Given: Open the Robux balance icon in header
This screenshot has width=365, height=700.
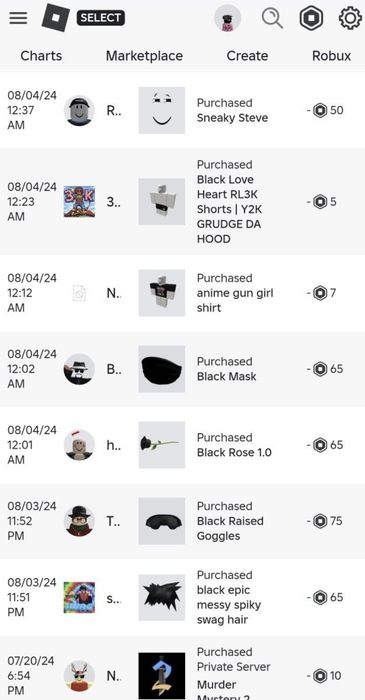Looking at the screenshot, I should 311,18.
